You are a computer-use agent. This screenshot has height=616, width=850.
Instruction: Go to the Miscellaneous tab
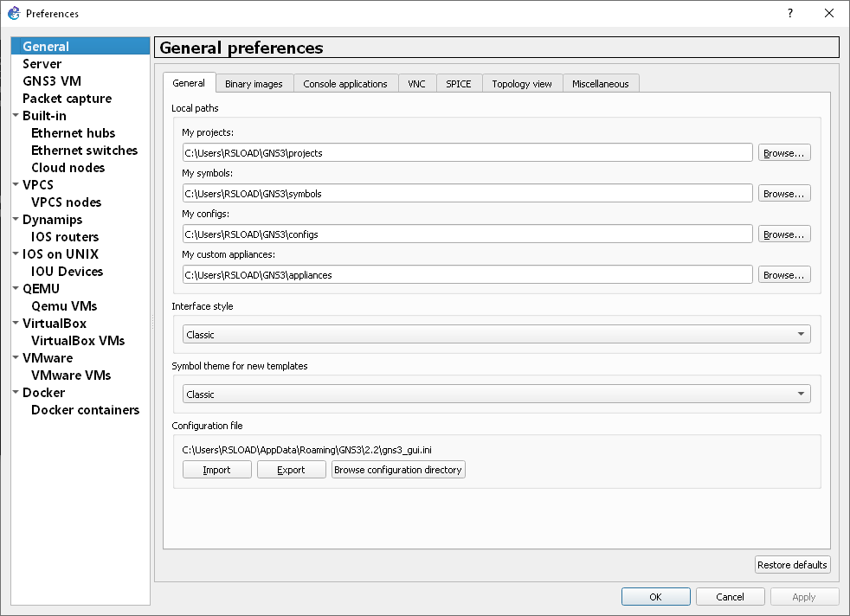coord(600,84)
